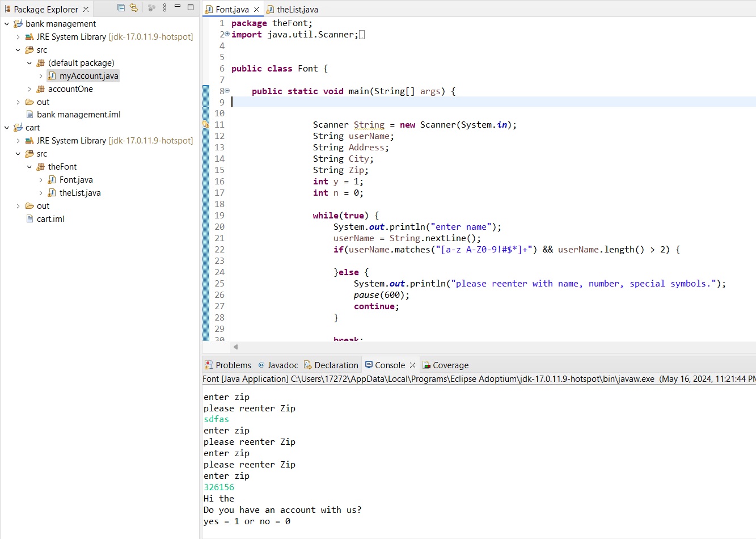Click the warning marker on line 11
Viewport: 756px width, 539px height.
[x=205, y=124]
